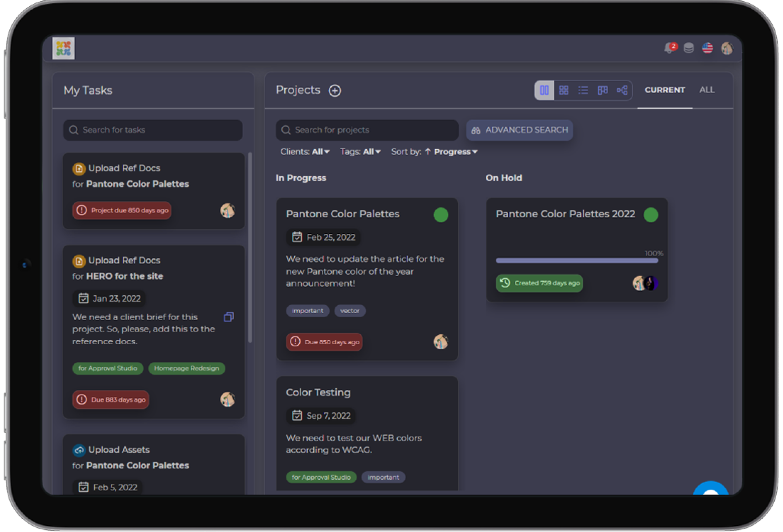Click the assignee avatar on first Upload Ref Docs task
783x532 pixels.
point(228,211)
